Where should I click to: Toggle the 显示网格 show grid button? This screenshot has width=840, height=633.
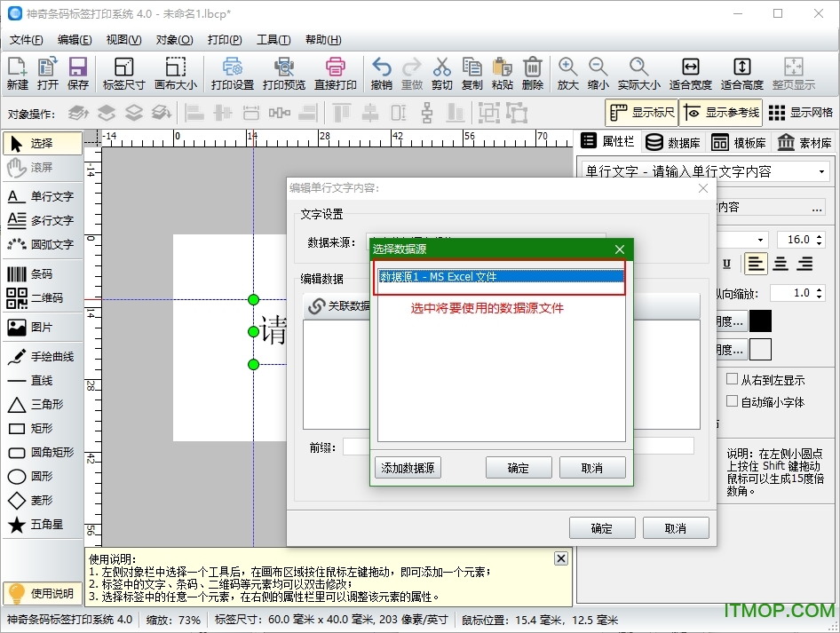[x=801, y=113]
